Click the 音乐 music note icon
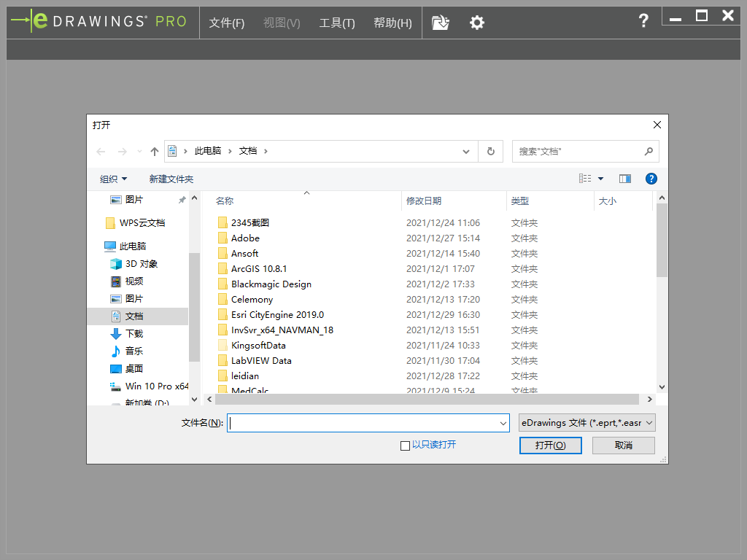This screenshot has height=560, width=747. [x=116, y=351]
